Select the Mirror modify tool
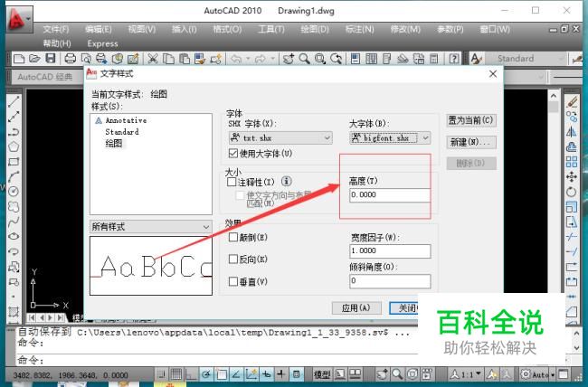This screenshot has height=387, width=588. click(572, 132)
